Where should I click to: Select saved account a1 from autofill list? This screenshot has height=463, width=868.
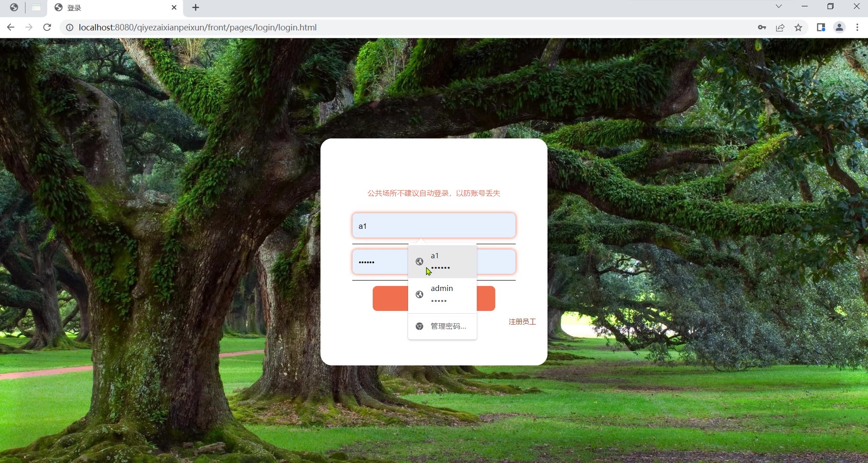coord(442,261)
